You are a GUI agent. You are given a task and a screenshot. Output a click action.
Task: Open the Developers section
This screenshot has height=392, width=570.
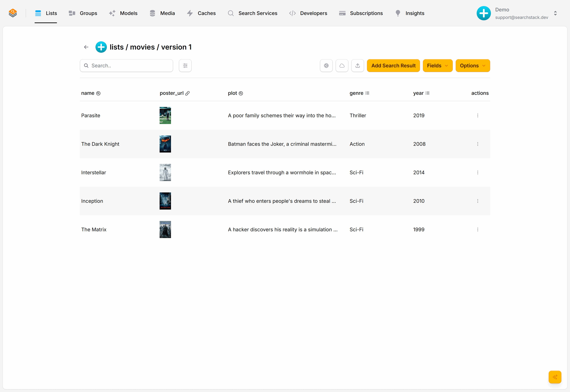click(x=308, y=13)
